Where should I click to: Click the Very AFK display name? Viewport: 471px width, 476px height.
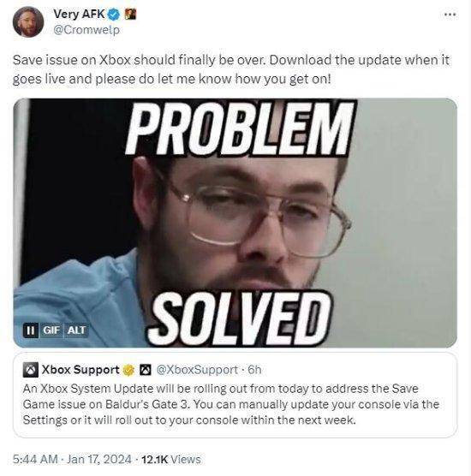click(79, 14)
